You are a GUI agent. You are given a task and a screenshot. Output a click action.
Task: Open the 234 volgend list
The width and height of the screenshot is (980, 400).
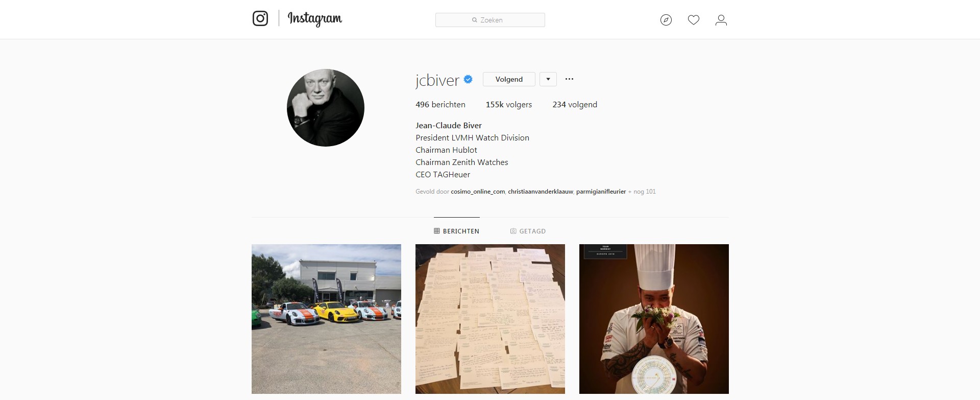(x=575, y=104)
